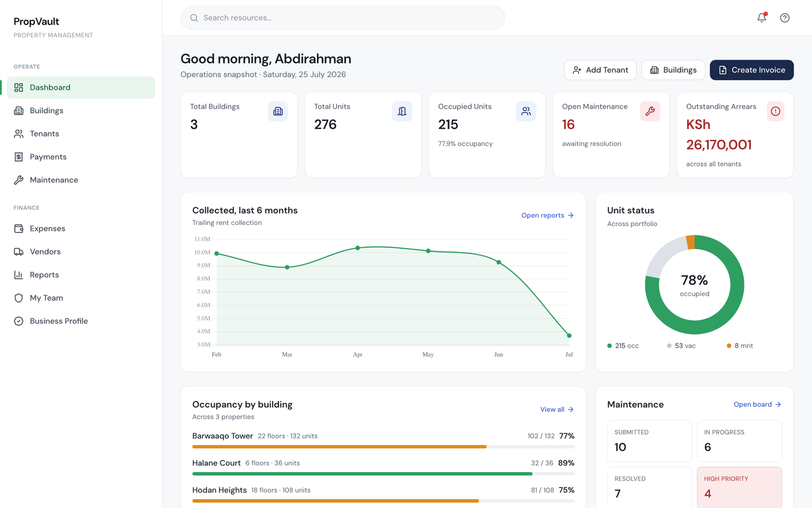Click the Hodan Heights occupancy progress bar

[383, 501]
